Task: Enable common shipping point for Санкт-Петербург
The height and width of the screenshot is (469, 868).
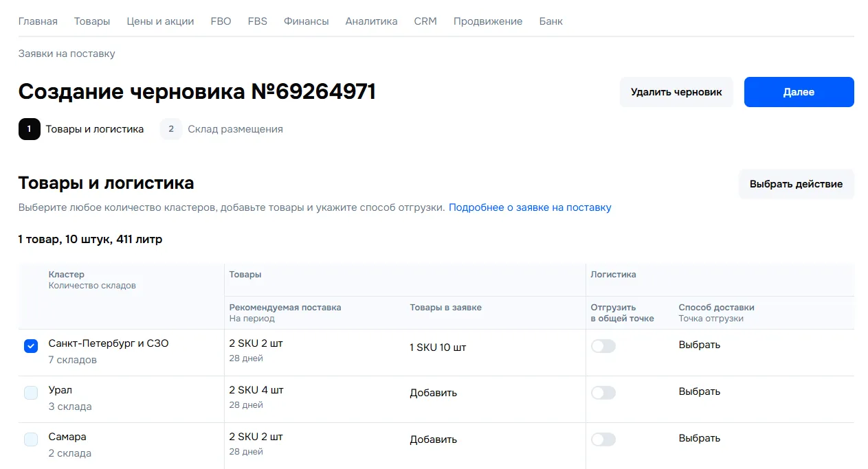Action: (603, 346)
